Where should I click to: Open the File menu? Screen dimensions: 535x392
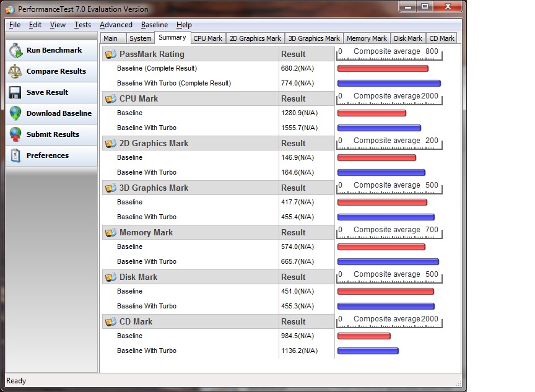tap(15, 25)
